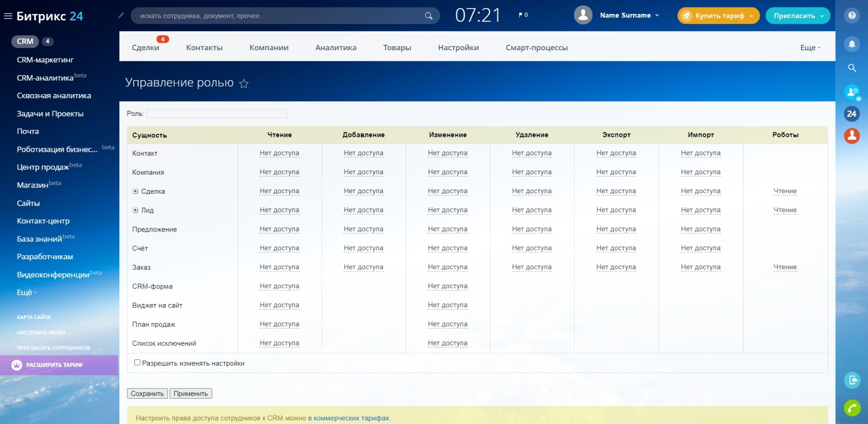Click the Применить button
This screenshot has height=424, width=868.
click(x=191, y=394)
